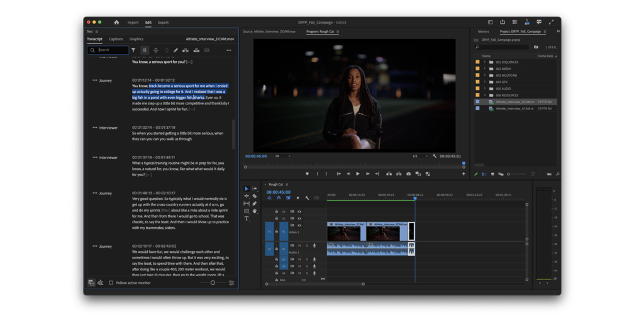Toggle the eye visibility on track V3
This screenshot has height=322, width=644.
(299, 212)
